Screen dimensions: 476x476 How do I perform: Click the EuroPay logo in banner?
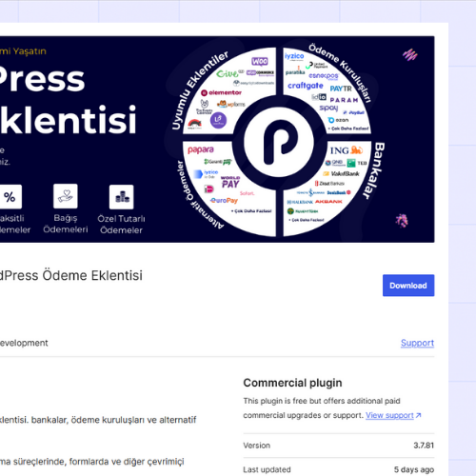point(224,201)
